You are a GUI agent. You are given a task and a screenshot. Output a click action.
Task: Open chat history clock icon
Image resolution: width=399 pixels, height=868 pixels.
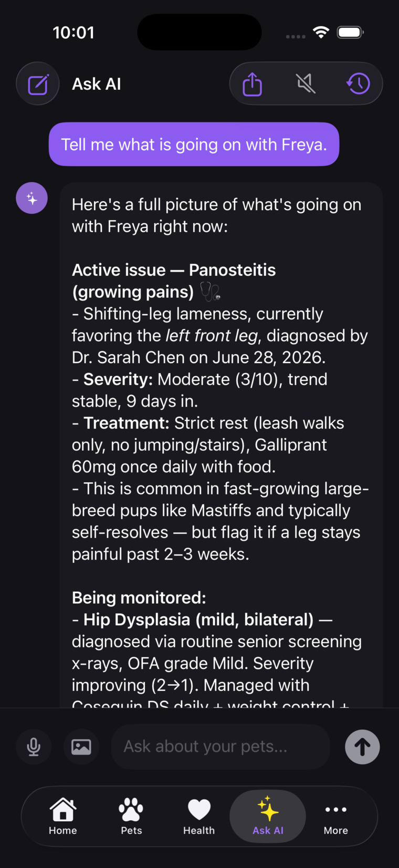point(359,84)
